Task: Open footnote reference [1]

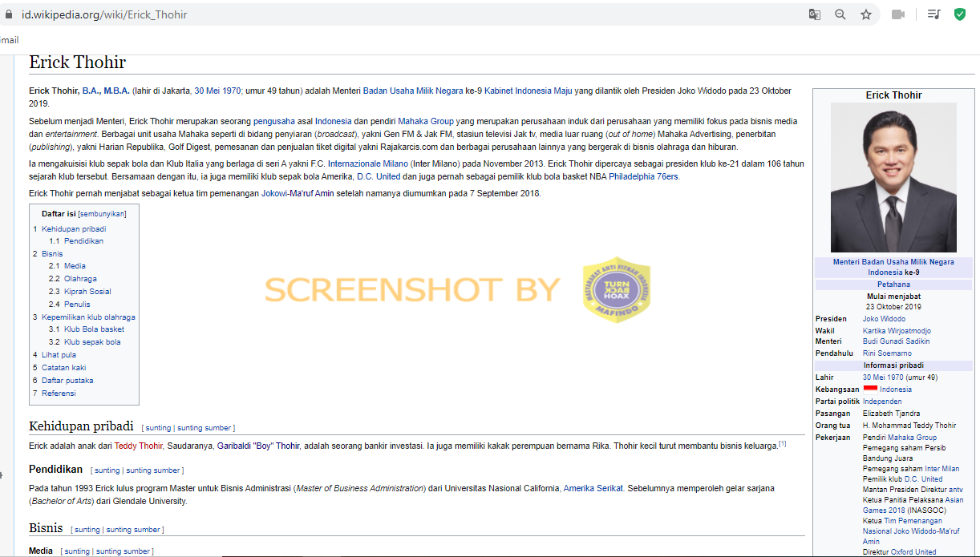Action: coord(783,443)
